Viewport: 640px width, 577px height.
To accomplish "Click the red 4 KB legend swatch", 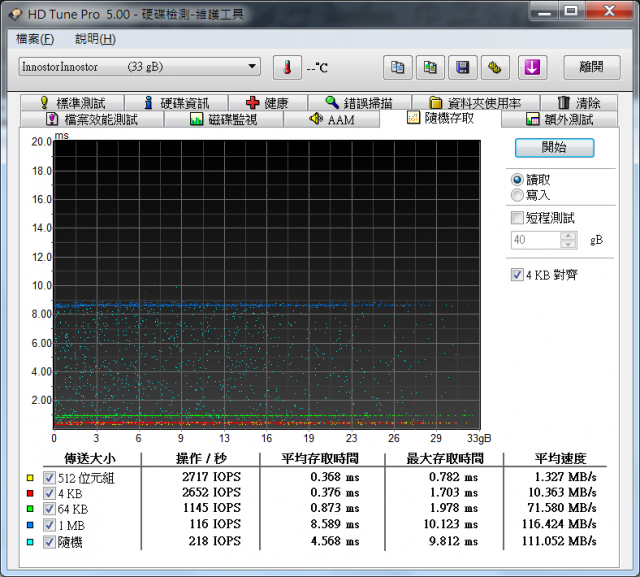I will point(30,493).
